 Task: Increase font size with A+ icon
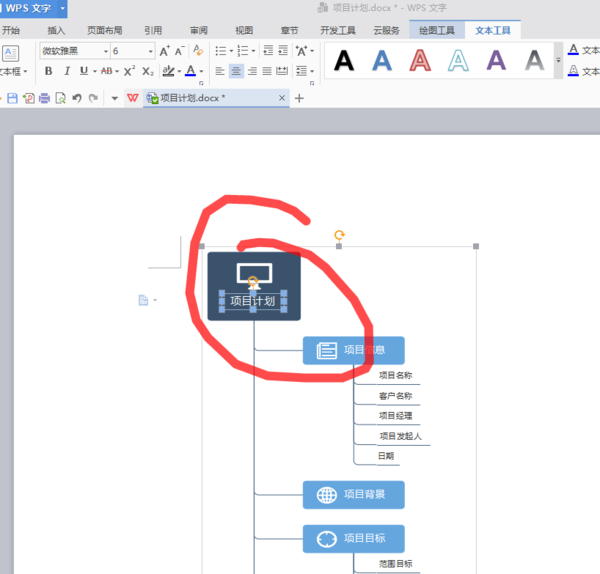click(x=165, y=51)
